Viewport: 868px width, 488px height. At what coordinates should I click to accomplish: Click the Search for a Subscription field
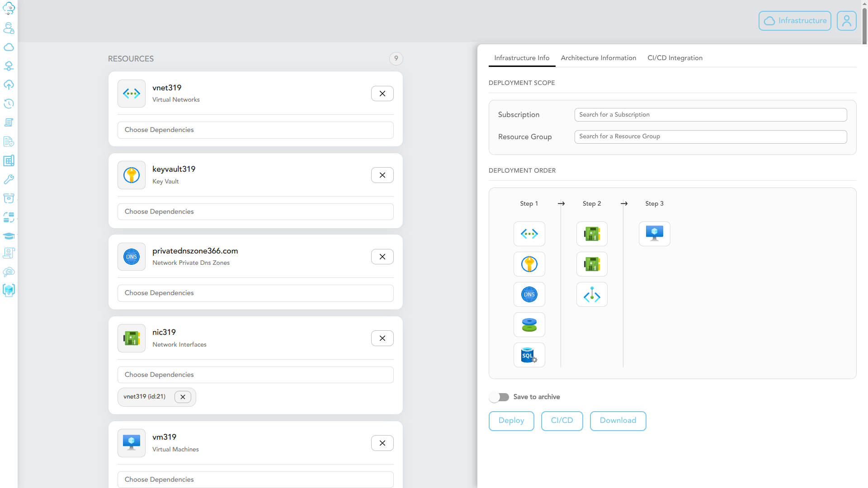(710, 115)
